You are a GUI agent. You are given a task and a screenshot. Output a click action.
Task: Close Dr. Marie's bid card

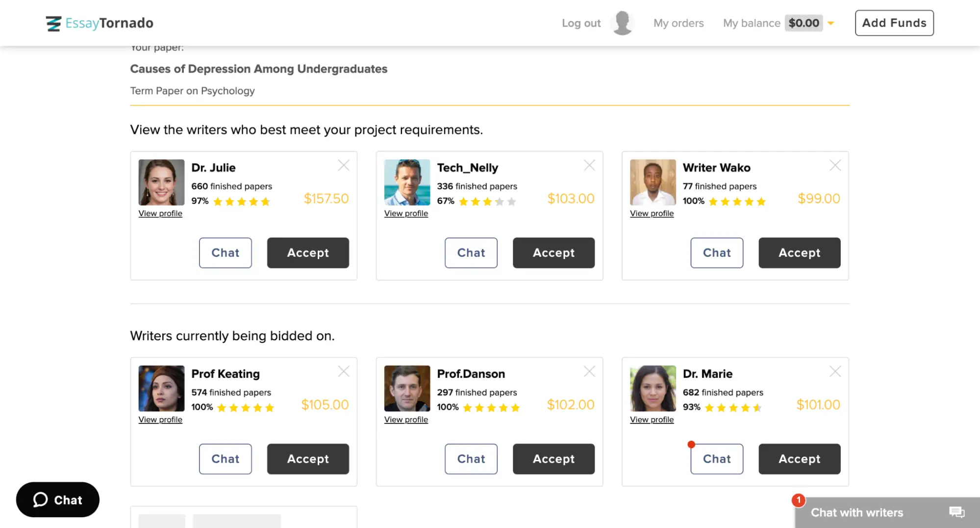click(x=835, y=371)
